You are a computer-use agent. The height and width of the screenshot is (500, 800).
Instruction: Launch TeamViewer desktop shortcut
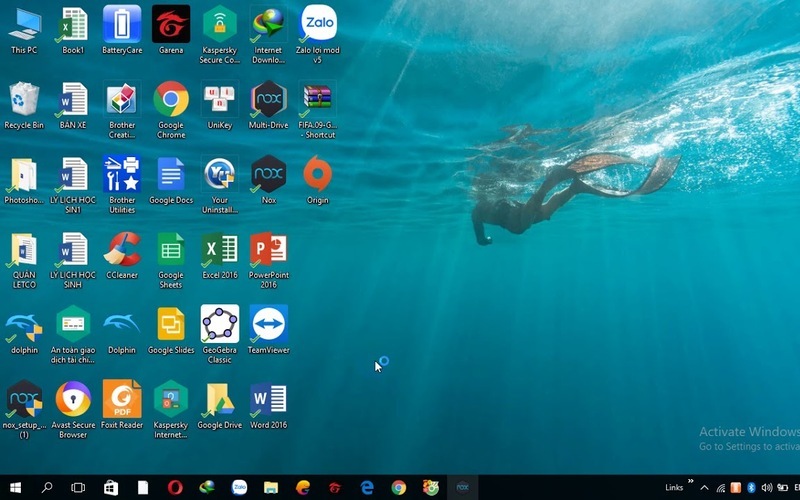(268, 330)
